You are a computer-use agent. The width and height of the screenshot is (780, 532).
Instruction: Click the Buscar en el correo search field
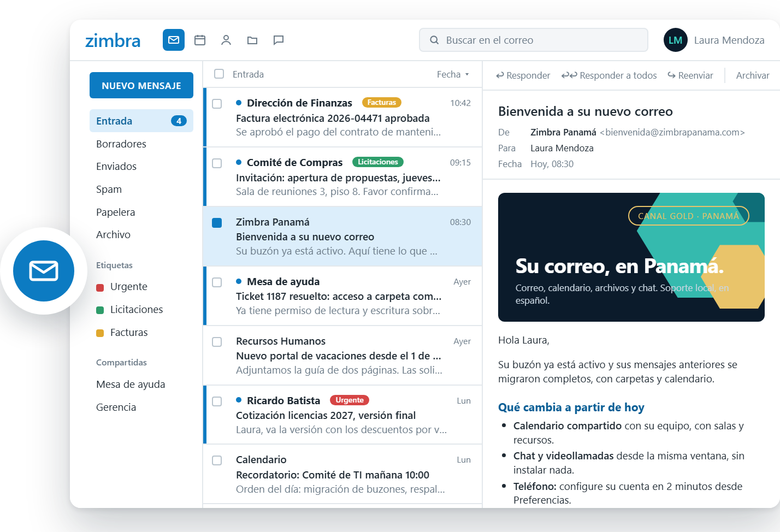pos(534,40)
